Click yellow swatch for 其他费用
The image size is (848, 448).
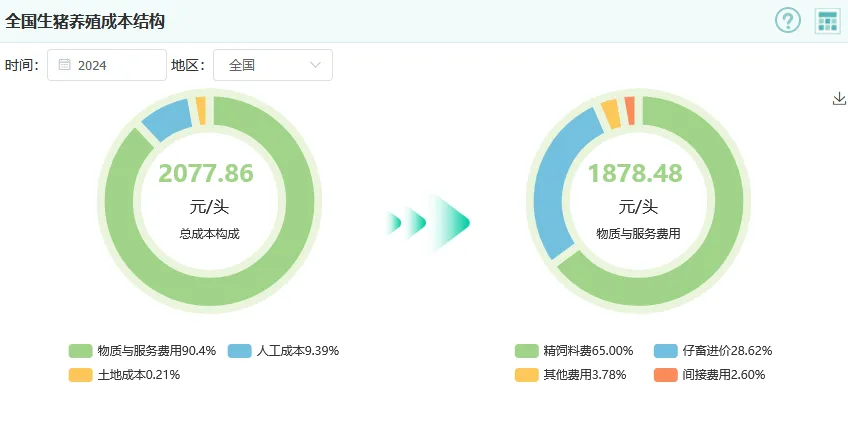(526, 374)
